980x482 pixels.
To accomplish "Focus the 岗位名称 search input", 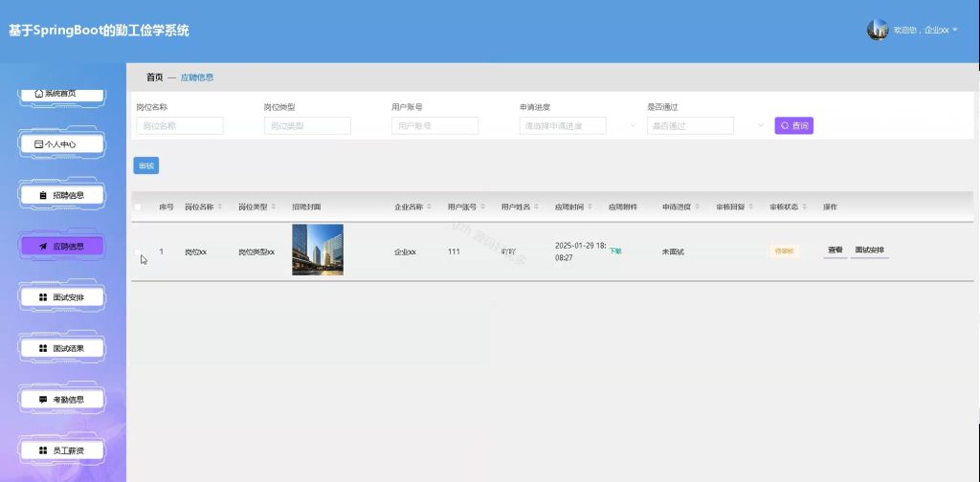I will click(x=180, y=125).
